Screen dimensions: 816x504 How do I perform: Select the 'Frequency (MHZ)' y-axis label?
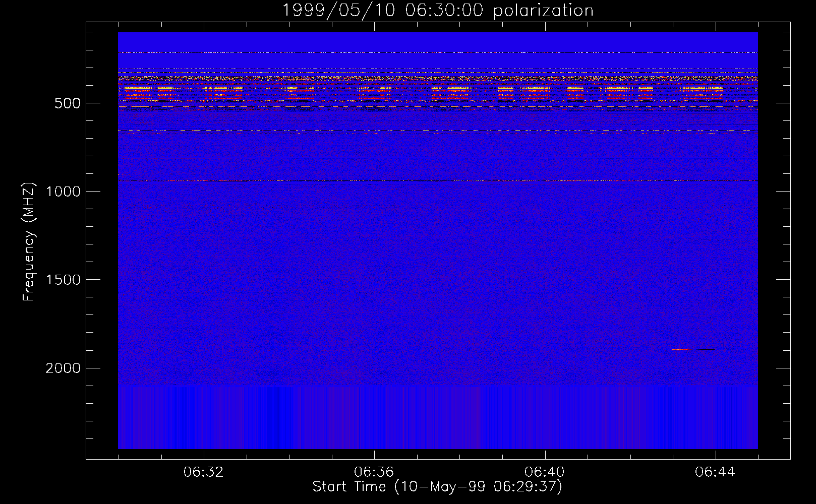30,242
